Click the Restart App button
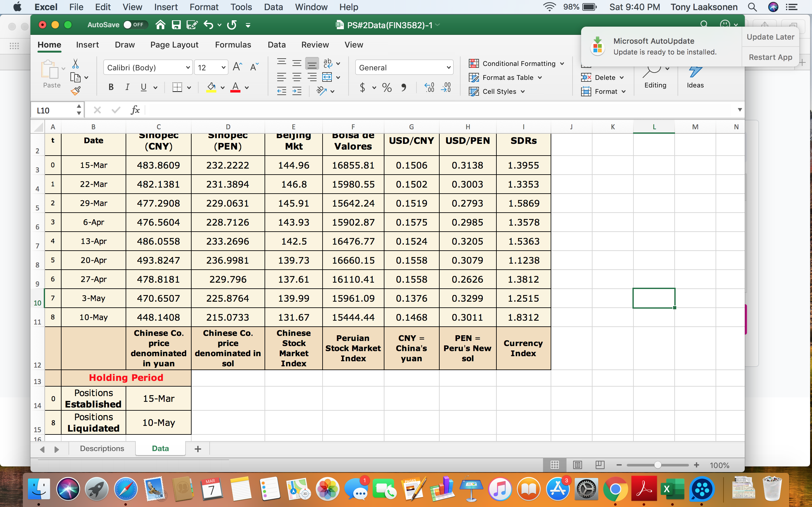 coord(770,57)
